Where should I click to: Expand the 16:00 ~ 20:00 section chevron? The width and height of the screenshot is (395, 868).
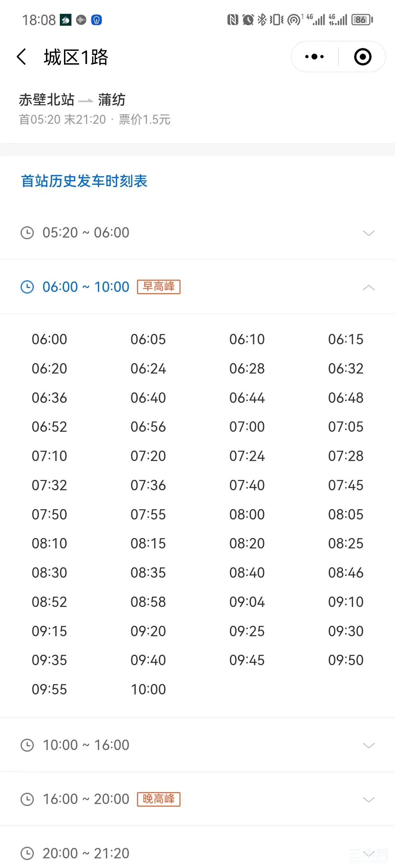click(369, 800)
